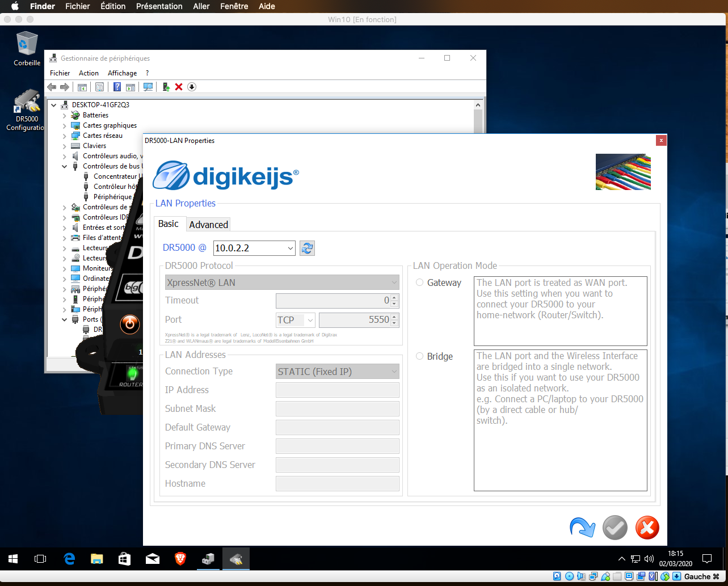
Task: Click the scan hardware monitor toolbar icon
Action: pyautogui.click(x=148, y=87)
